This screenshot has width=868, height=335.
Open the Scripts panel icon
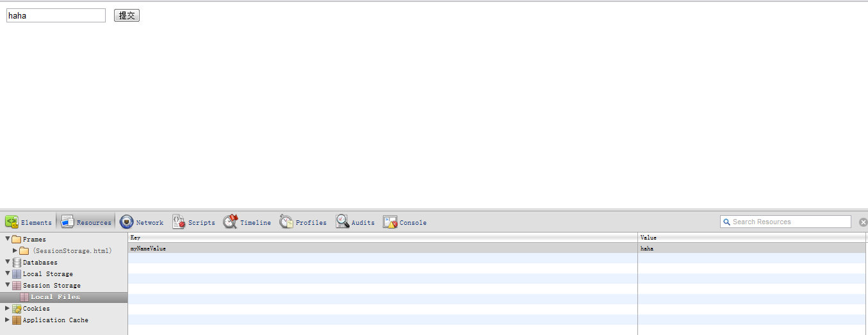179,222
